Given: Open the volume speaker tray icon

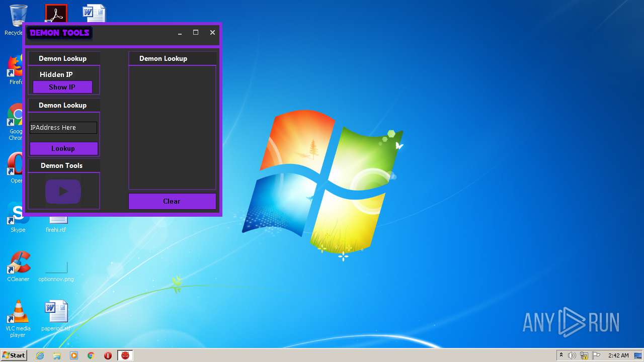Looking at the screenshot, I should click(x=572, y=355).
